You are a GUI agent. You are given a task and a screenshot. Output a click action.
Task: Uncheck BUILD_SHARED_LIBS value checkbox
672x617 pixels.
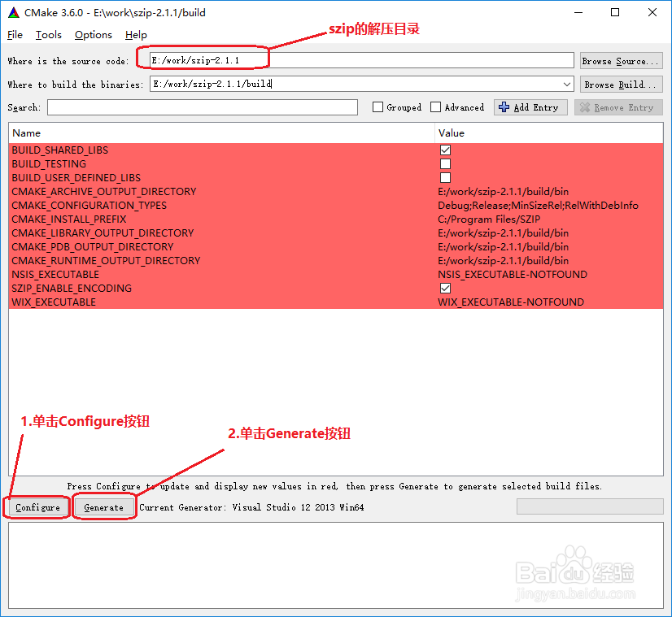pyautogui.click(x=445, y=150)
